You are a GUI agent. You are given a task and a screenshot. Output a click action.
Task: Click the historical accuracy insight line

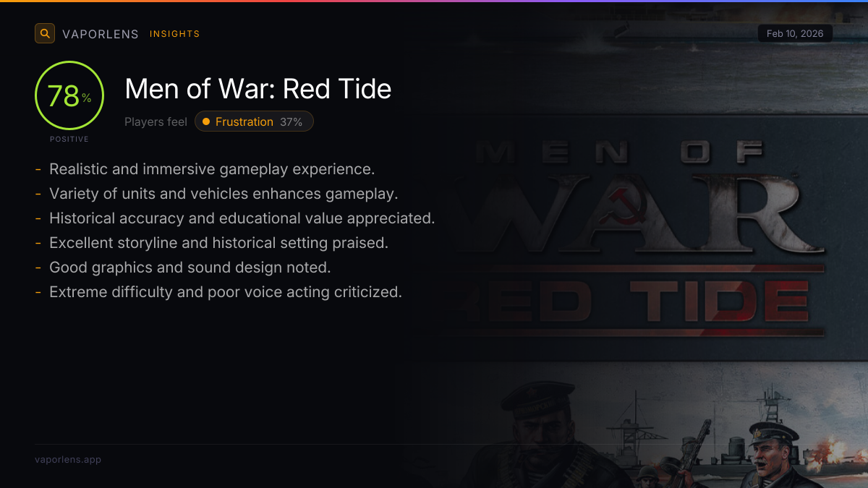click(x=242, y=218)
